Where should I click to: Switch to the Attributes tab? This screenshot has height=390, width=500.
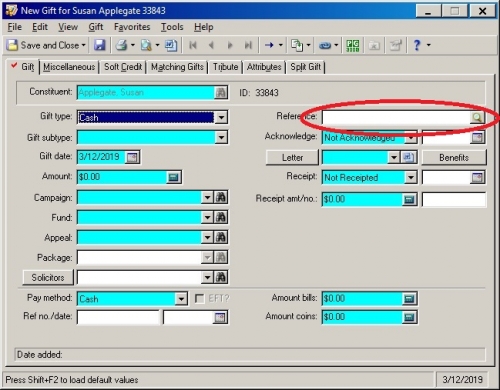click(x=264, y=67)
